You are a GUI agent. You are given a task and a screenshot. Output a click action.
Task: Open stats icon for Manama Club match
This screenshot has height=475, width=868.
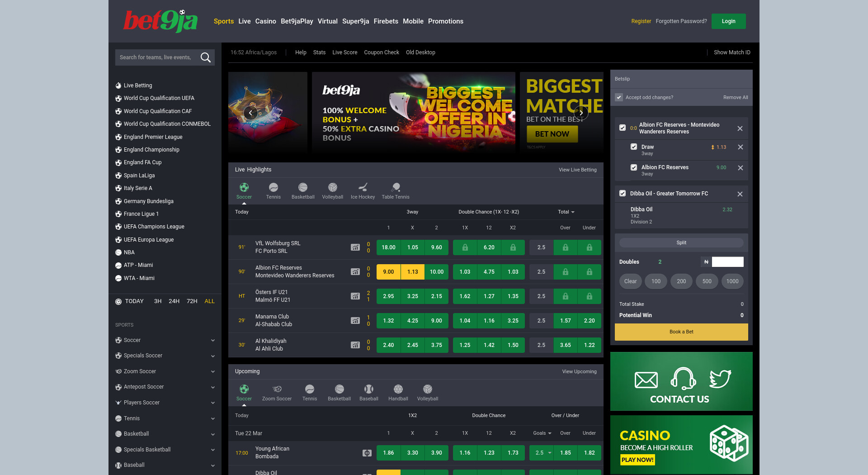[355, 321]
